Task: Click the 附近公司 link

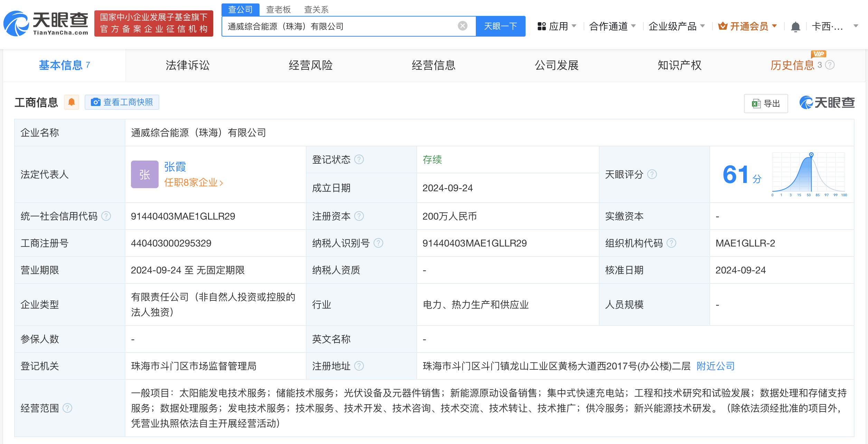Action: coord(716,366)
